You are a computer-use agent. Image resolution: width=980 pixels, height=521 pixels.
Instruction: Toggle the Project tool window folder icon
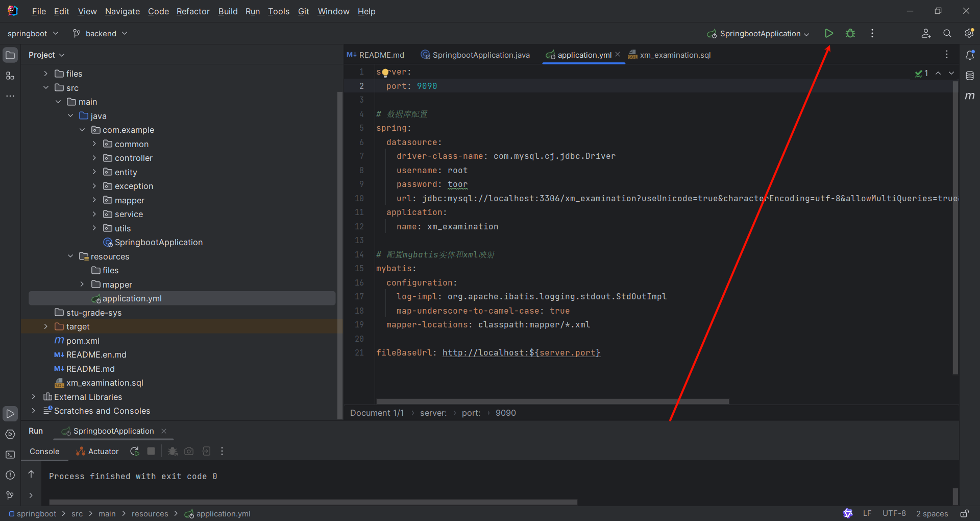[10, 55]
